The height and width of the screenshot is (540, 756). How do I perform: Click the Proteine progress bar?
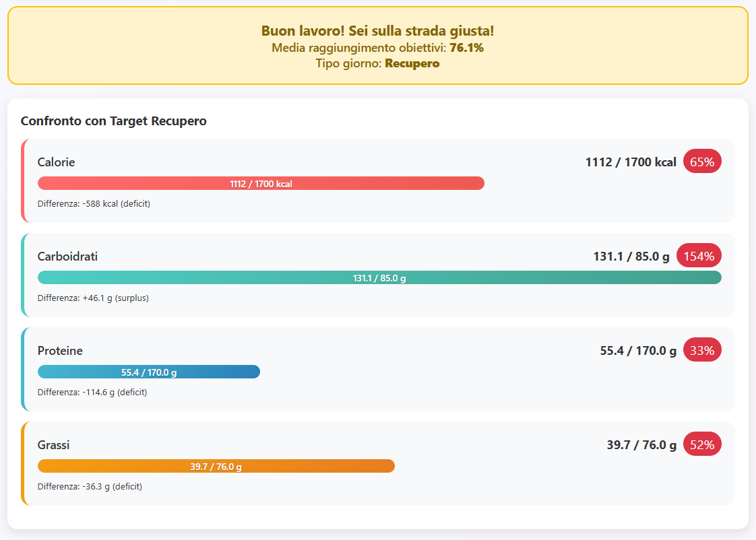coord(149,372)
